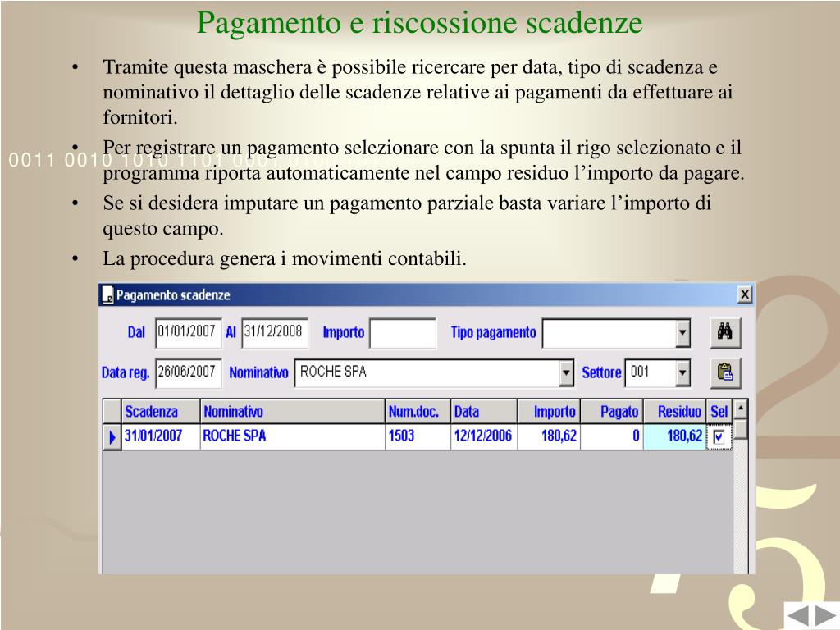Click the Num.doc. column header
This screenshot has width=840, height=630.
point(418,412)
